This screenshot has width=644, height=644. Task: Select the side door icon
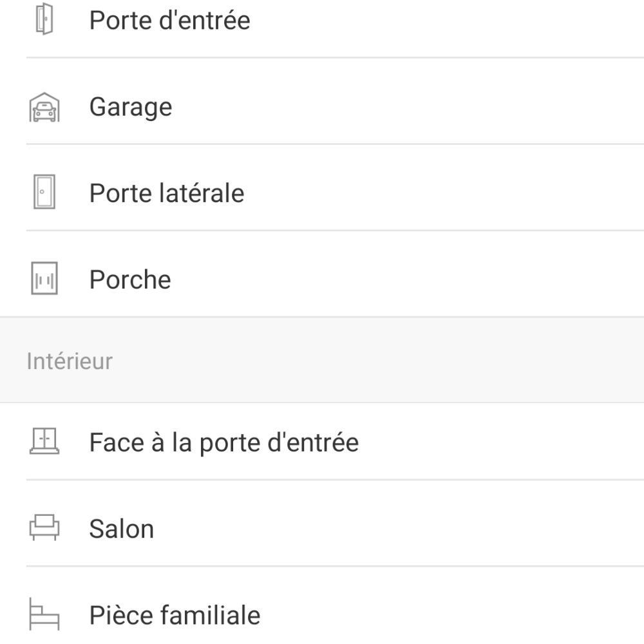tap(44, 192)
